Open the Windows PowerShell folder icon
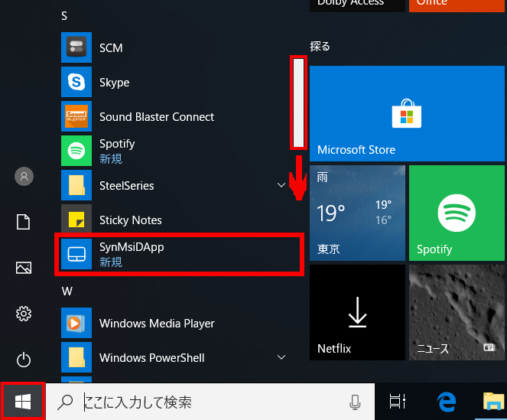Viewport: 507px width, 420px height. tap(76, 357)
